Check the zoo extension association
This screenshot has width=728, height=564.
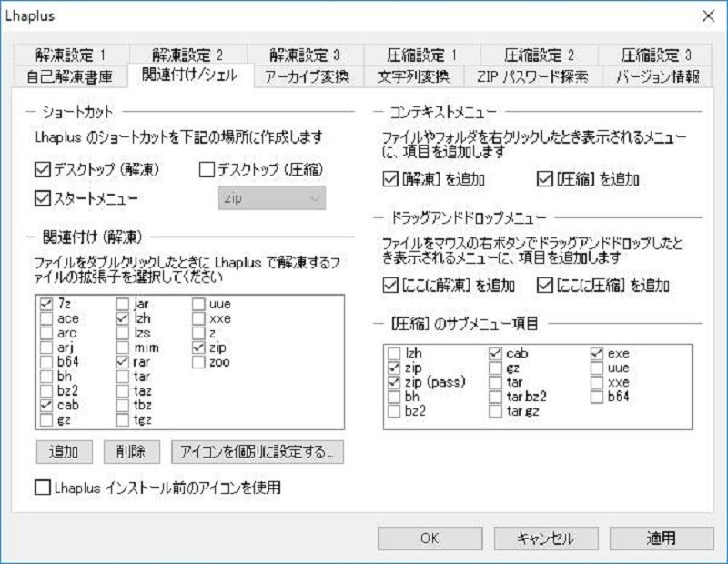pyautogui.click(x=198, y=362)
